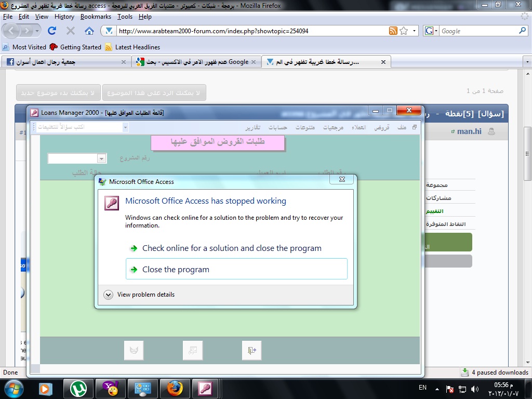Open the Bookmarks menu
The width and height of the screenshot is (532, 399).
point(96,17)
